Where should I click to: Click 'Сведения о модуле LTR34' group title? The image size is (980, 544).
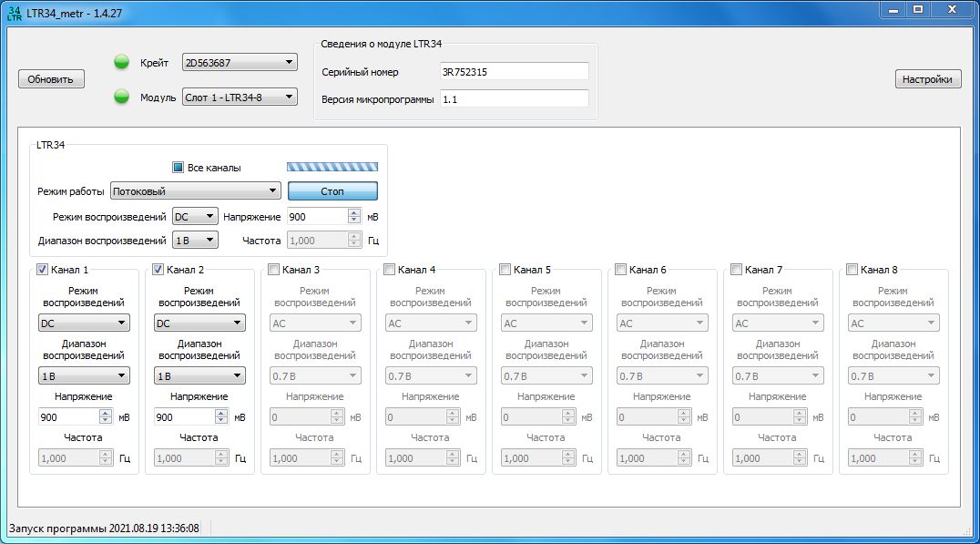[382, 44]
